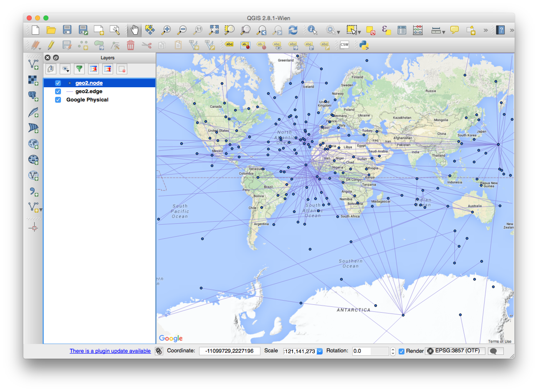538x392 pixels.
Task: Open the Scale dropdown arrow
Action: pyautogui.click(x=320, y=351)
